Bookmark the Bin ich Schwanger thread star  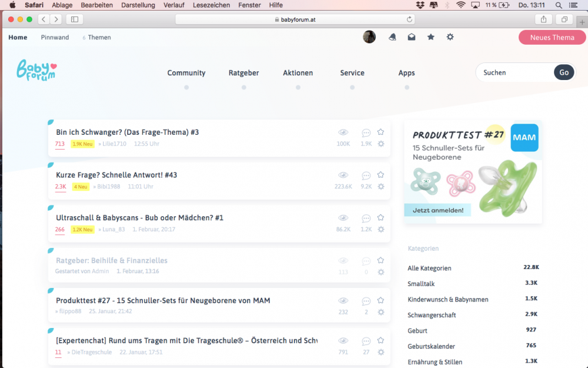pos(380,132)
